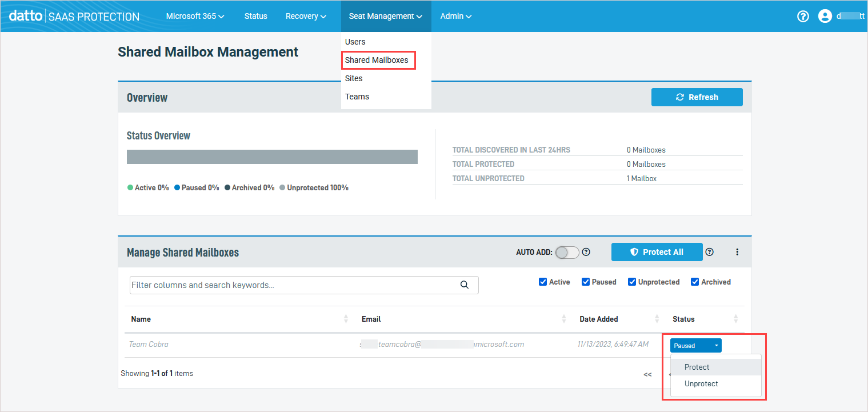Screen dimensions: 868x412
Task: Uncheck the Active filter checkbox
Action: coord(543,282)
